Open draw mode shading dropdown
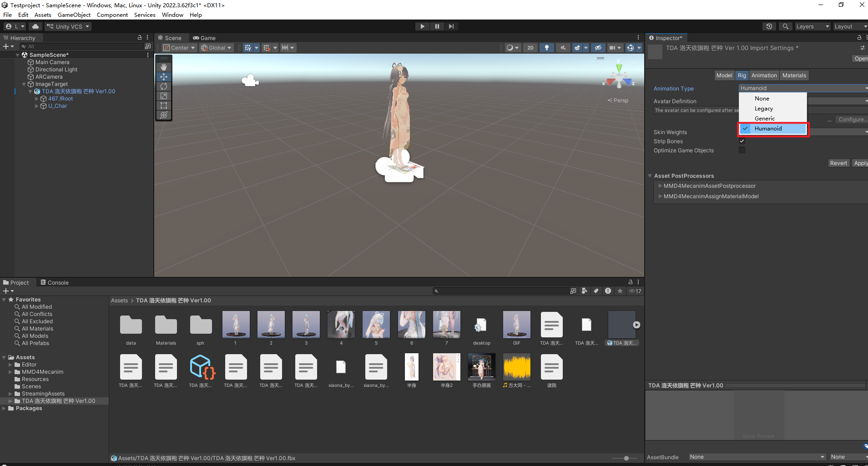This screenshot has height=466, width=868. pyautogui.click(x=513, y=48)
